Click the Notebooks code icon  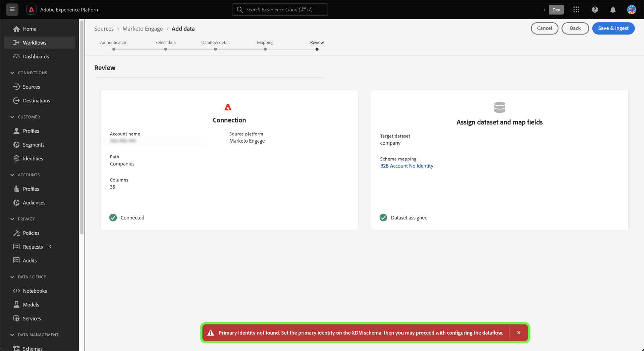tap(16, 291)
